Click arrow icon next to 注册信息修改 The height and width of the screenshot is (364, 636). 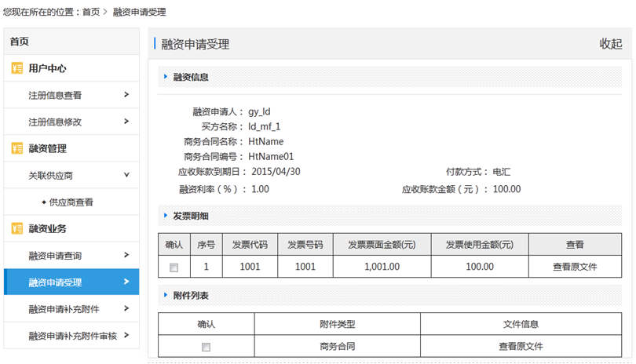[126, 122]
